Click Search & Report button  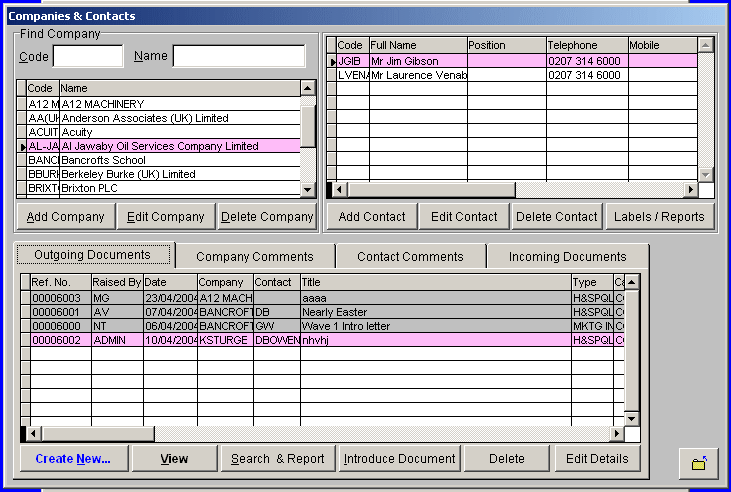pos(277,459)
